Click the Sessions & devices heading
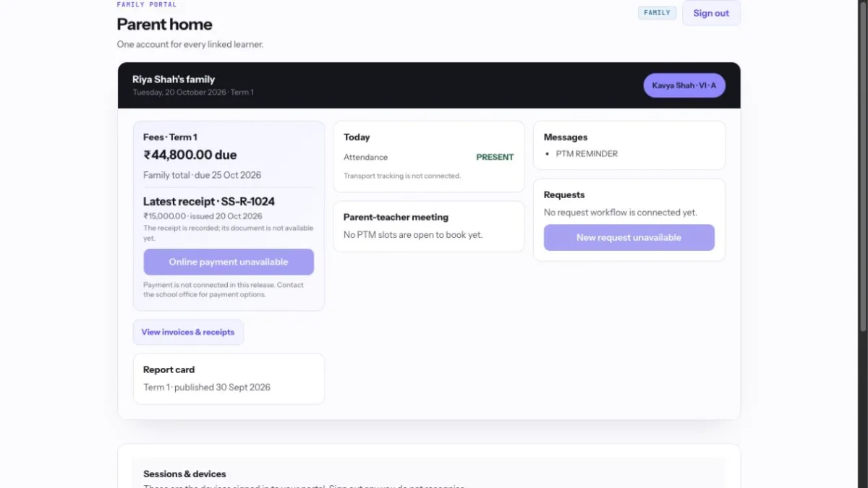868x488 pixels. (x=184, y=474)
